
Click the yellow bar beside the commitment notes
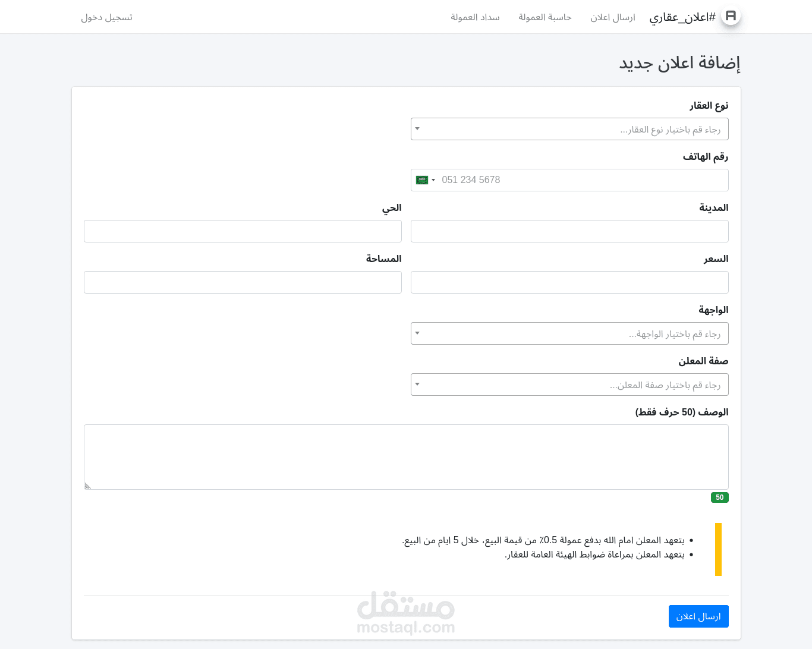click(x=718, y=549)
